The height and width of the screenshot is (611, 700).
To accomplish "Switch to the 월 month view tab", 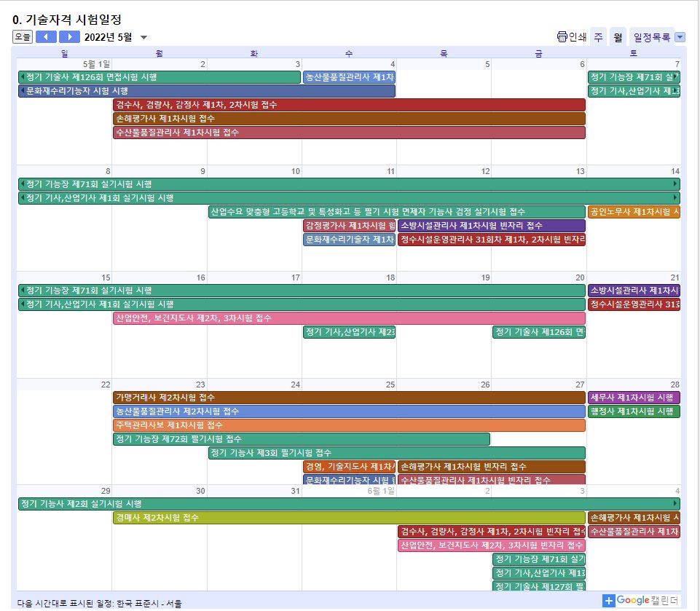I will [x=618, y=37].
